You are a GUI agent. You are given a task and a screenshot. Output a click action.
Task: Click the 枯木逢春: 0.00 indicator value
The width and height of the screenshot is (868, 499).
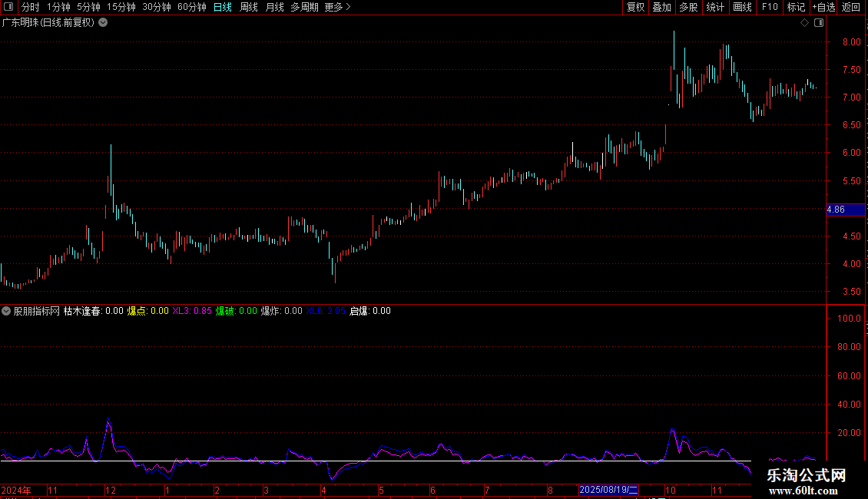(x=93, y=311)
